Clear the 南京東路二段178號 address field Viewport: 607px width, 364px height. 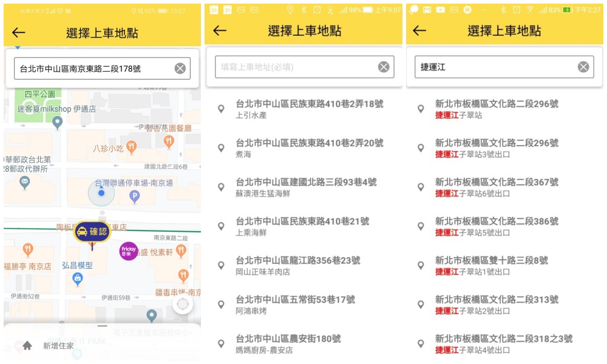click(x=180, y=69)
